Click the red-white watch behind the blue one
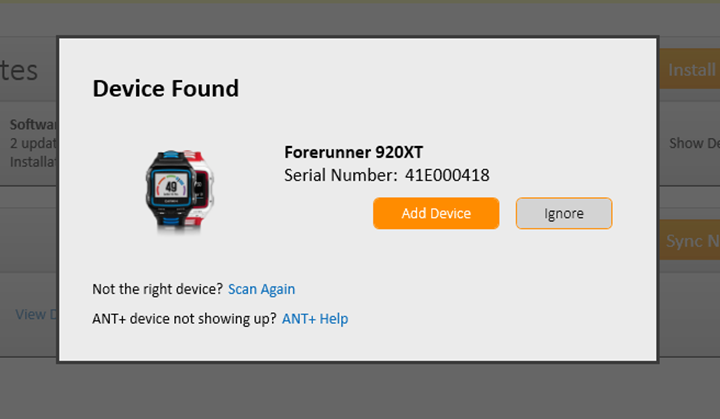 tap(203, 184)
